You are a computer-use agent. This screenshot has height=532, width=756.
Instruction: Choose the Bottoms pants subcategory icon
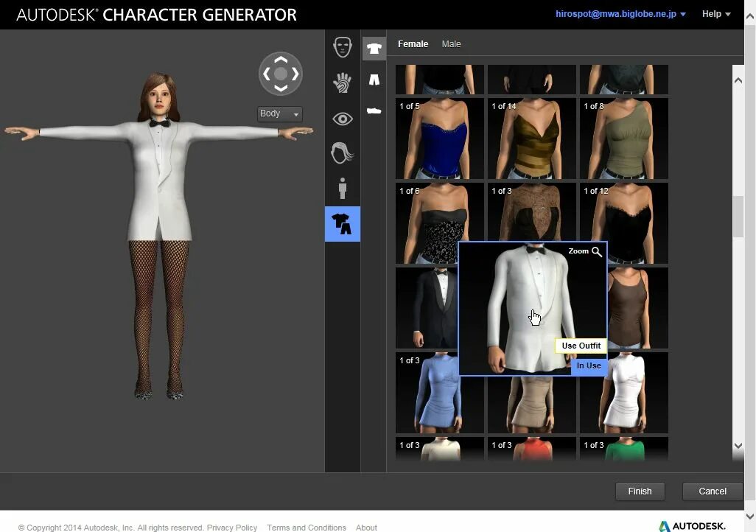[374, 80]
